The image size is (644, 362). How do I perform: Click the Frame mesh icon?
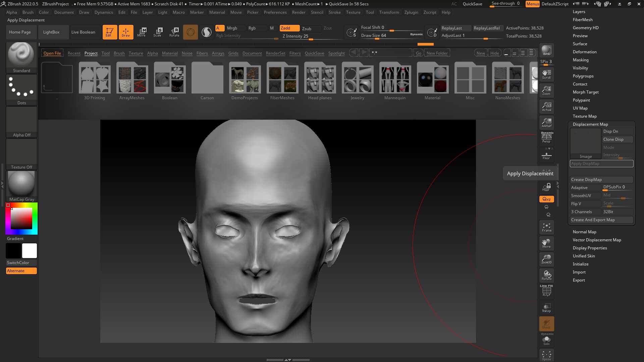click(x=546, y=227)
